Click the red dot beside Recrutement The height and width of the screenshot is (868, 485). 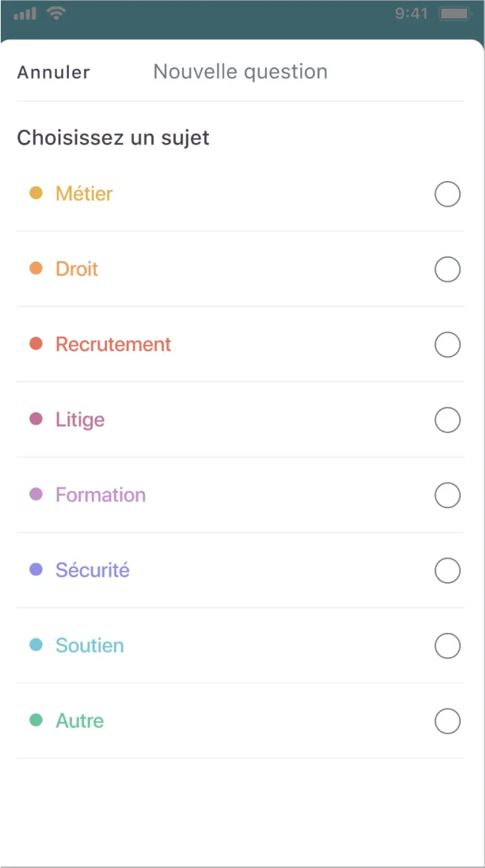tap(37, 344)
